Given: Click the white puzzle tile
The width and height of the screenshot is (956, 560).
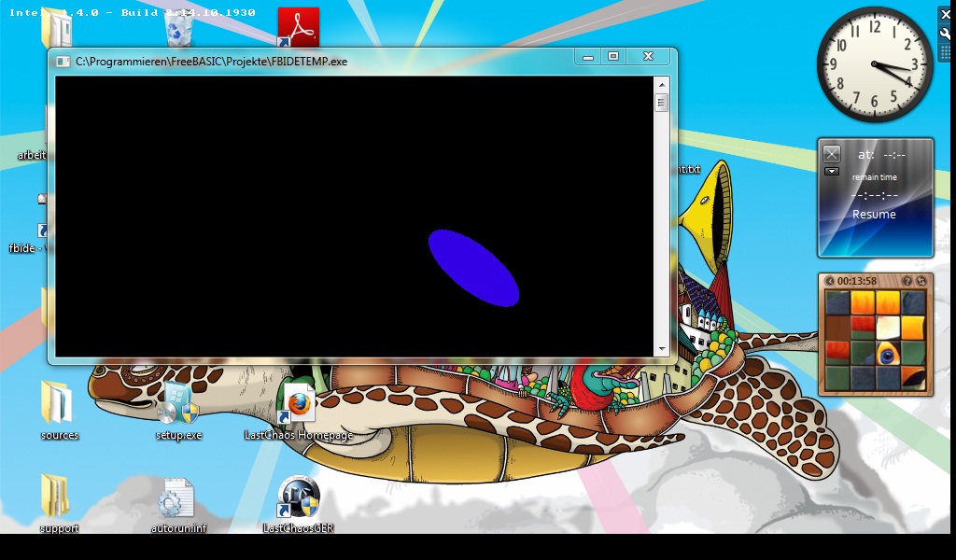Looking at the screenshot, I should coord(887,328).
